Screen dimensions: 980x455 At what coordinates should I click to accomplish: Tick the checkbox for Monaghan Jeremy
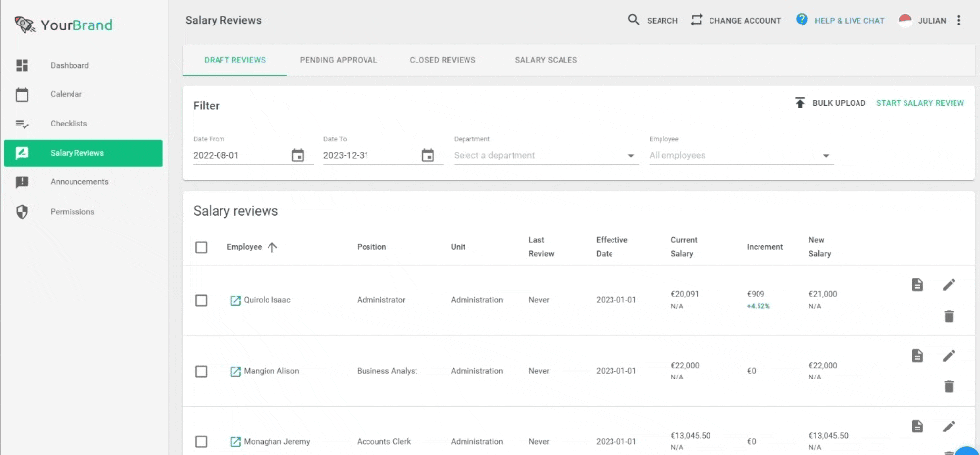coord(201,442)
